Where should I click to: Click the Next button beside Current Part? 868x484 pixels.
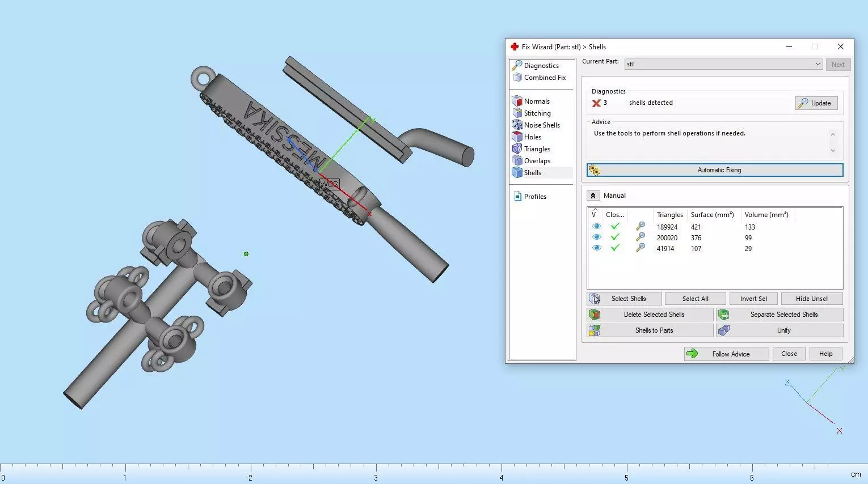tap(838, 65)
